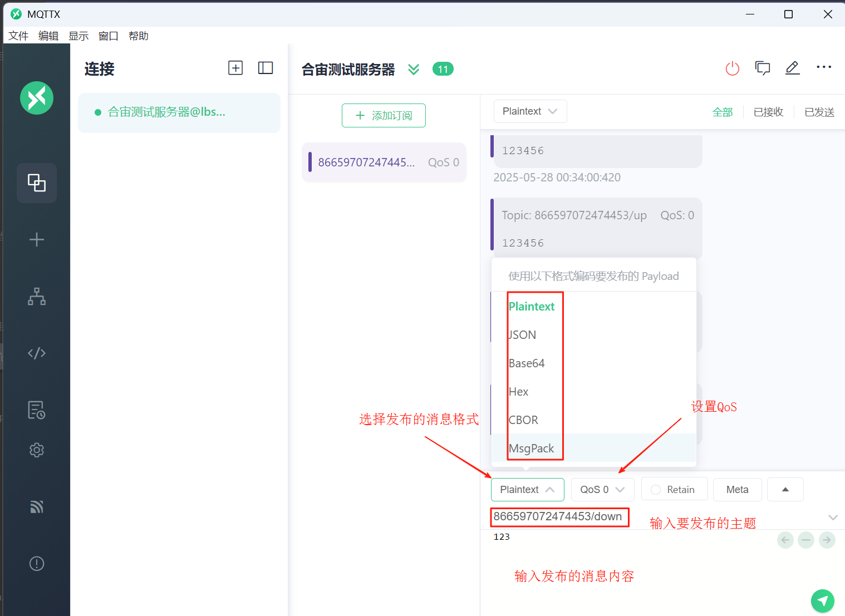Open the RSS feed icon in the sidebar
Viewport: 845px width, 616px height.
[x=37, y=506]
